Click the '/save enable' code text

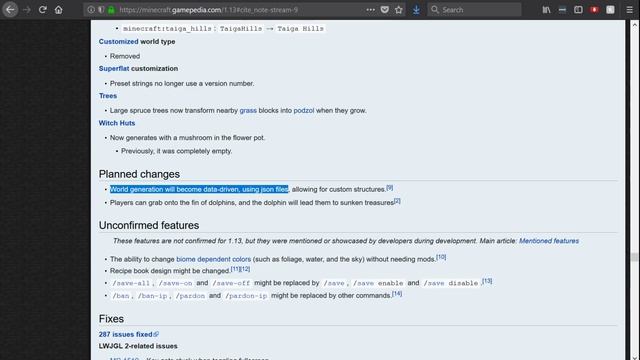tap(378, 283)
